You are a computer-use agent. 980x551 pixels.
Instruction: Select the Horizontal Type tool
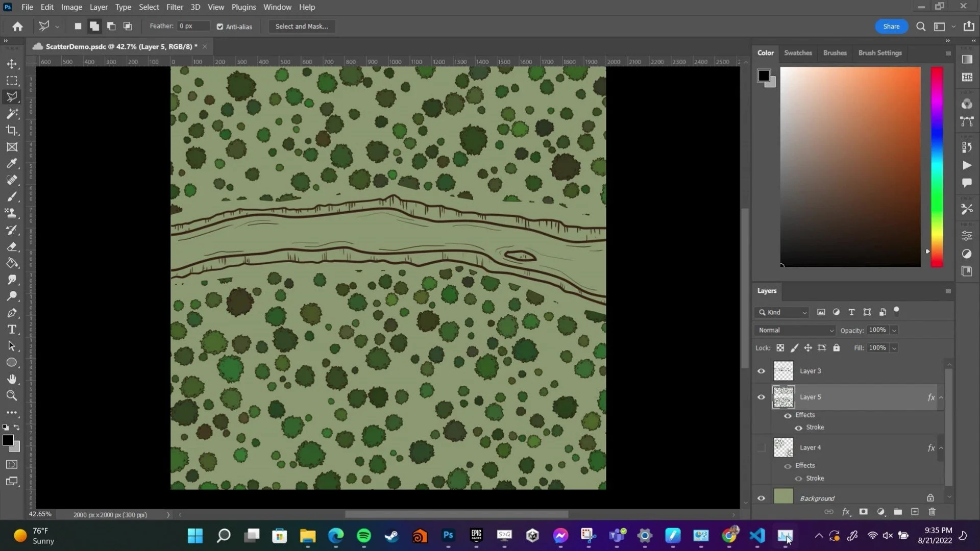[x=12, y=330]
